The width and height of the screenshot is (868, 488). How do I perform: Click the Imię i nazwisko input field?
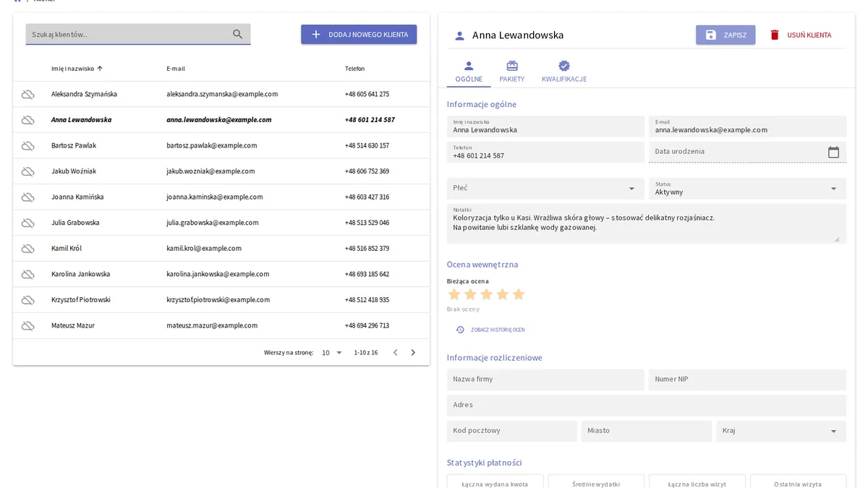coord(545,127)
